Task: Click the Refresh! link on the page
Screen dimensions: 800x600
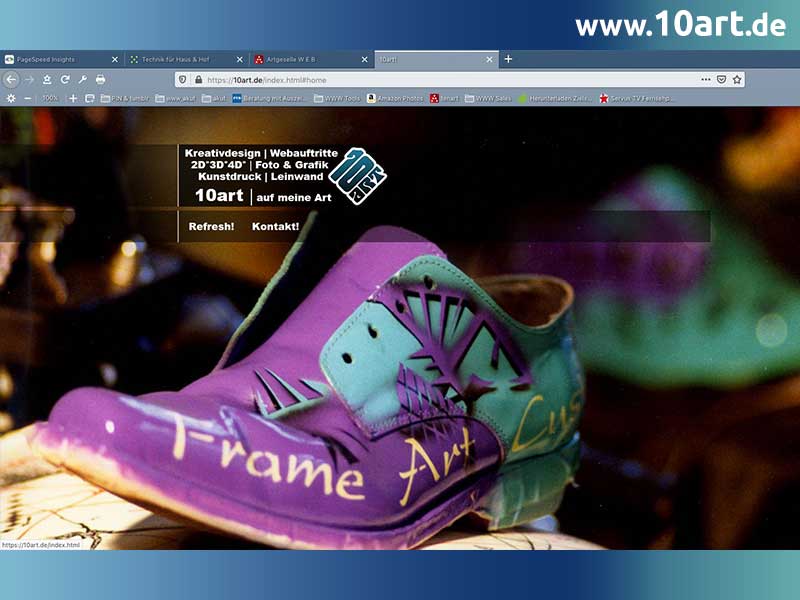Action: [211, 226]
